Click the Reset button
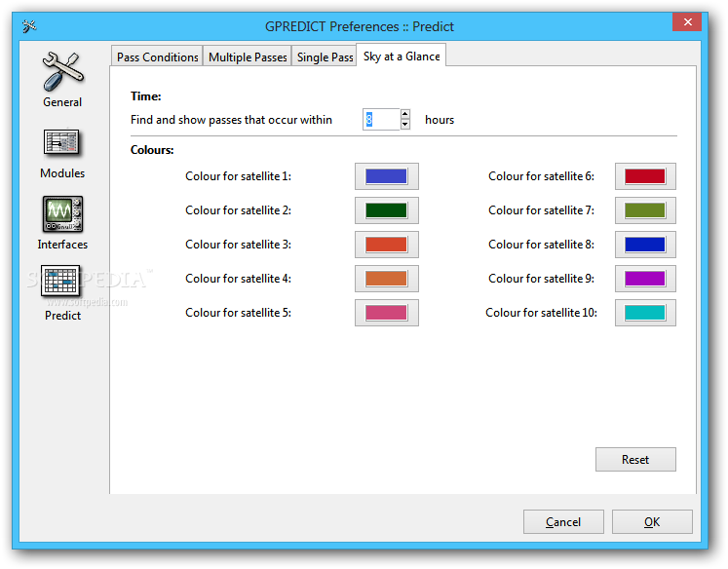 [635, 460]
